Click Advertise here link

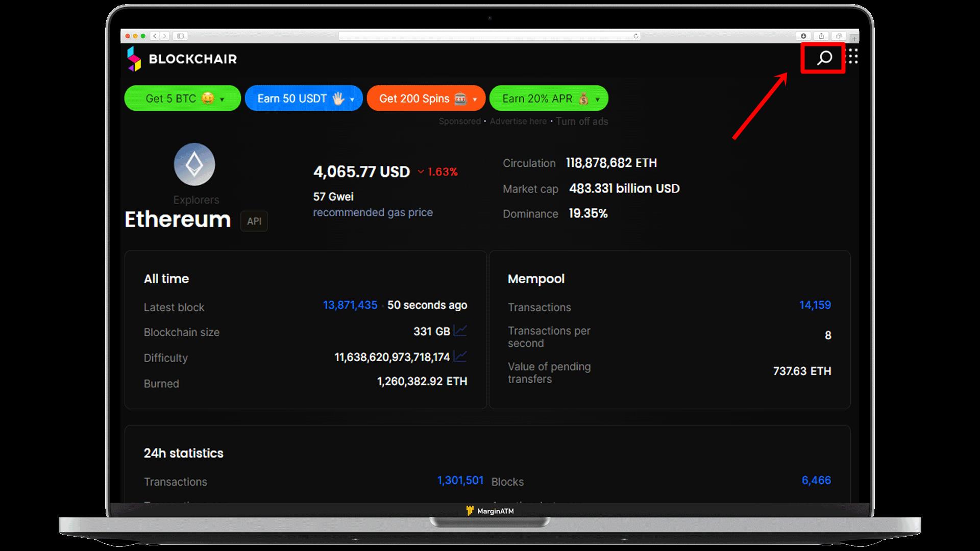click(518, 121)
